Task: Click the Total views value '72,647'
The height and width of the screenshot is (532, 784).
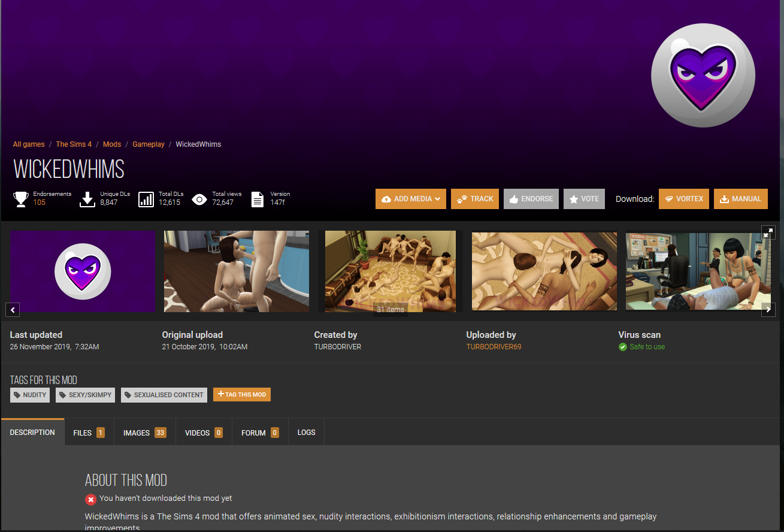Action: coord(223,202)
